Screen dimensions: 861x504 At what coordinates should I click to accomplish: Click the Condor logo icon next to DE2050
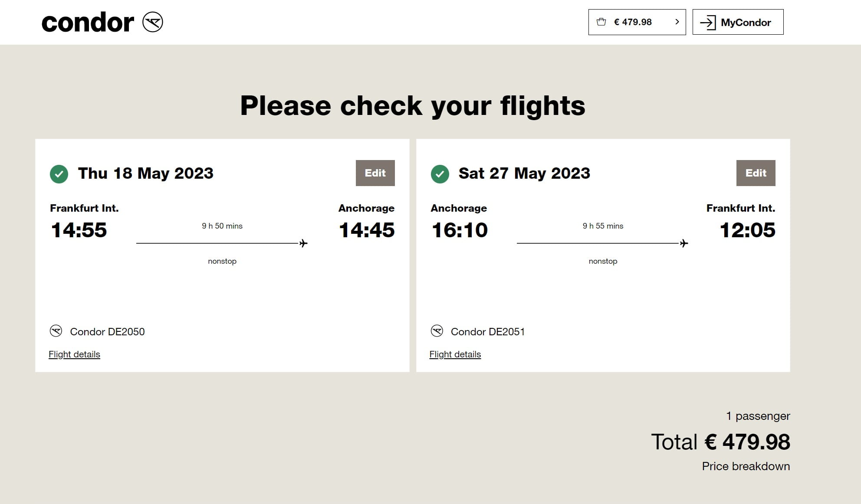click(x=56, y=331)
